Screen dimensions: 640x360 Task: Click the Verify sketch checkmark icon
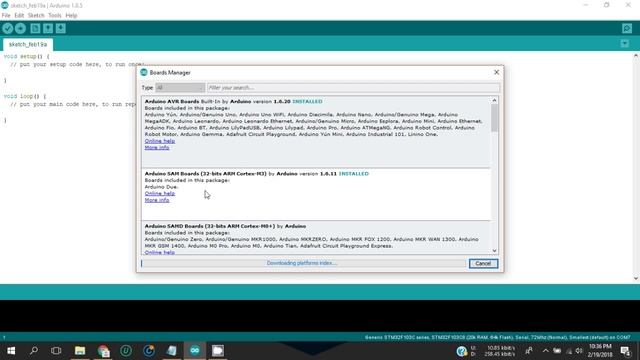[x=8, y=29]
